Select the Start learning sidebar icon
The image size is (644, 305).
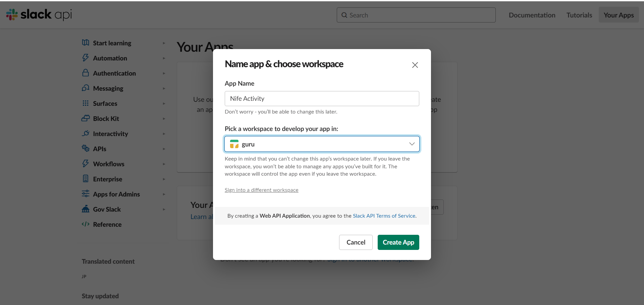tap(86, 43)
